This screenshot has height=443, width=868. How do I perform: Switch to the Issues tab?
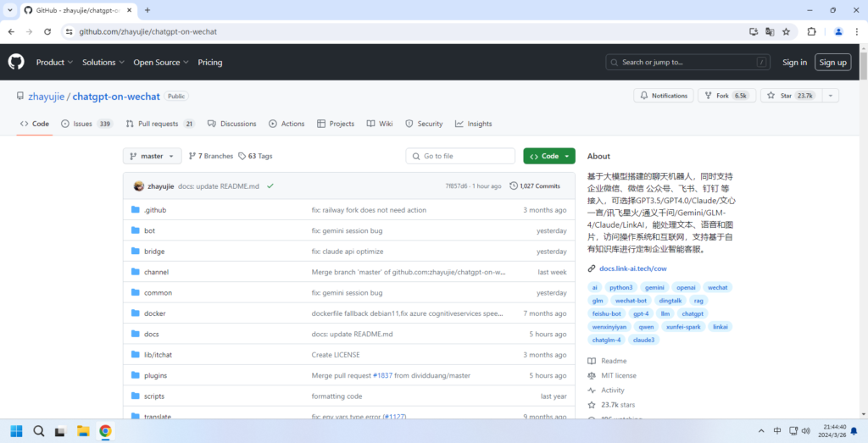[x=87, y=124]
